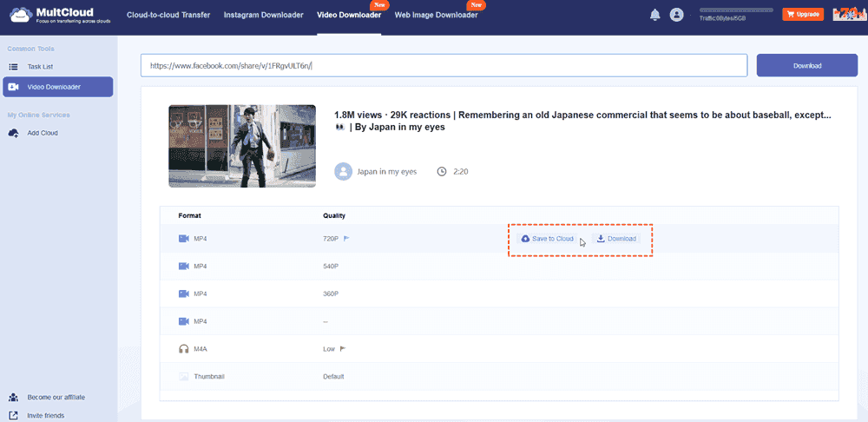The width and height of the screenshot is (868, 422).
Task: Open the notifications bell
Action: 654,15
